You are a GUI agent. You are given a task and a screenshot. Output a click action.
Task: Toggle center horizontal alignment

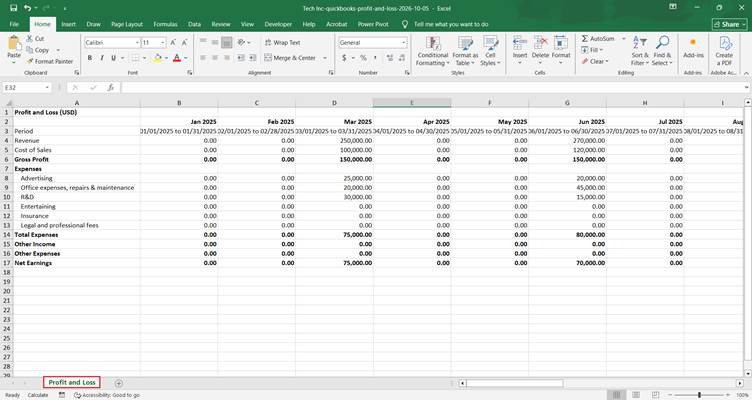tap(215, 58)
